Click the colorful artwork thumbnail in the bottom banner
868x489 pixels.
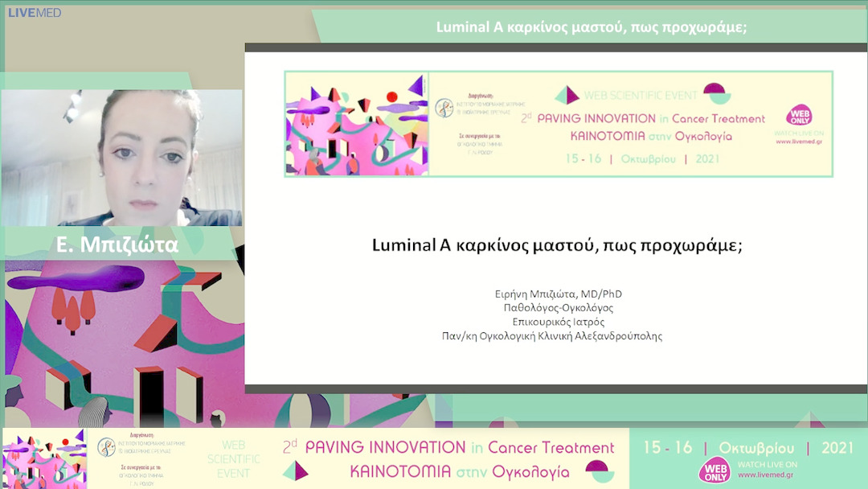click(44, 458)
